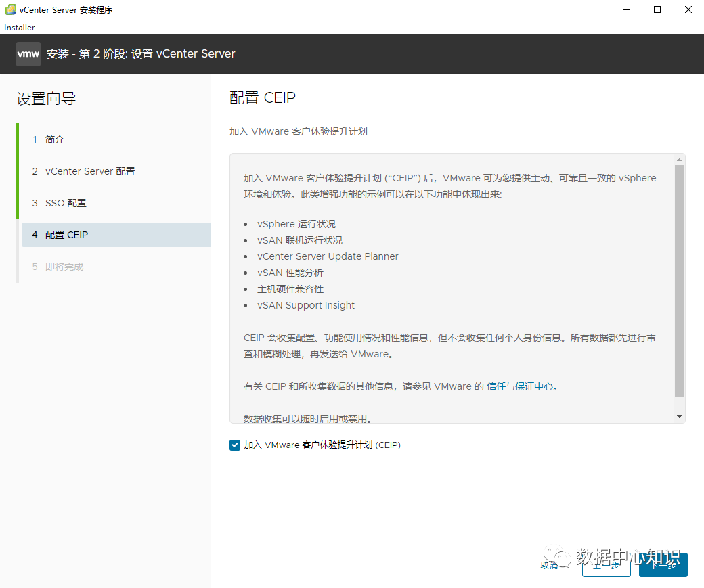Click the 配置 CEIP page heading
The width and height of the screenshot is (704, 588).
(x=263, y=98)
